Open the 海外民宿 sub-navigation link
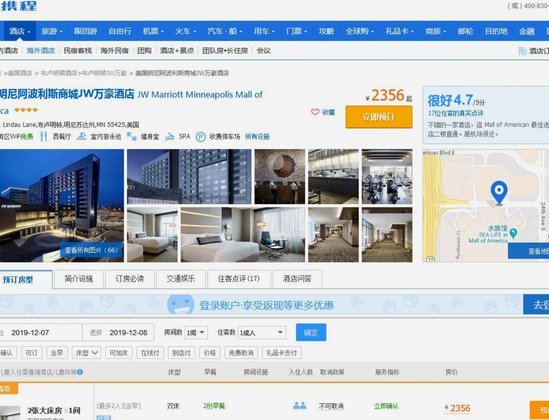 pos(114,50)
